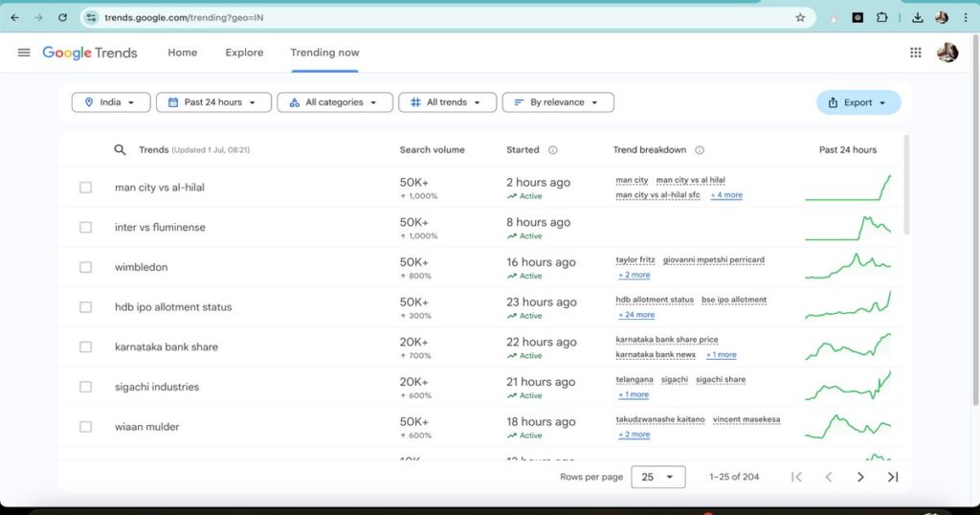This screenshot has width=980, height=515.
Task: Reload the page with the refresh icon
Action: pyautogui.click(x=62, y=17)
